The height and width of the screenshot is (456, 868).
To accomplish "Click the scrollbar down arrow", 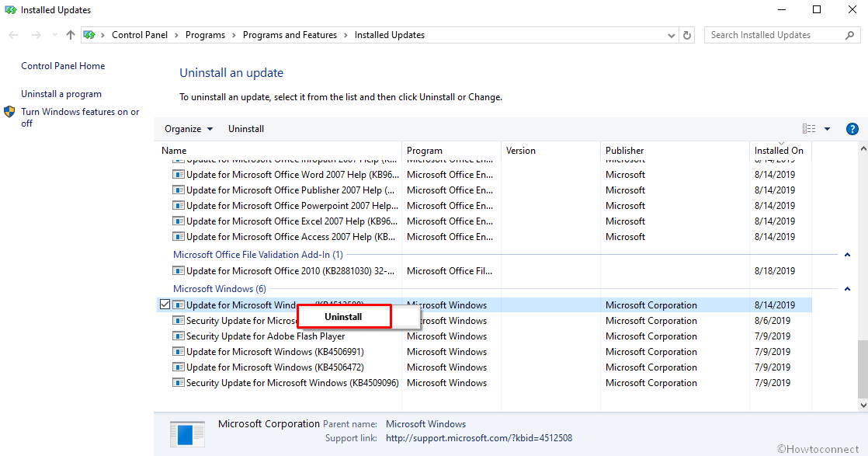I will tap(863, 405).
